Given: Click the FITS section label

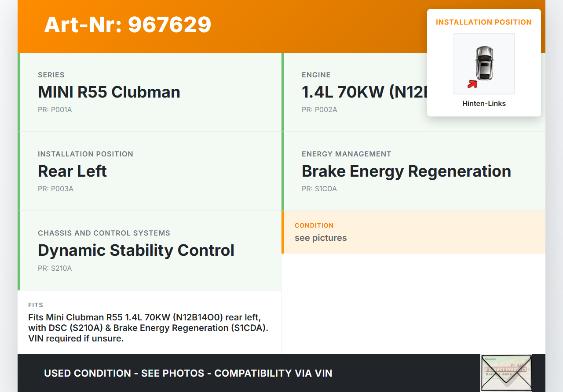Looking at the screenshot, I should pyautogui.click(x=36, y=305).
